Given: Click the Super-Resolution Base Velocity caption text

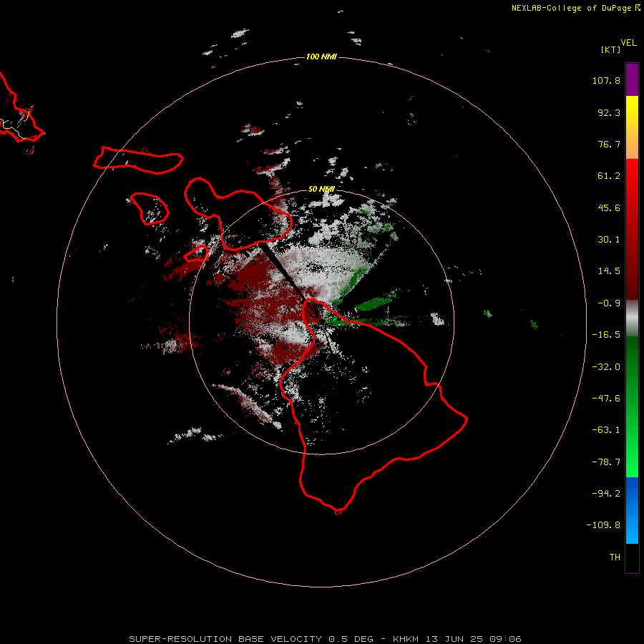Looking at the screenshot, I should click(x=326, y=639).
